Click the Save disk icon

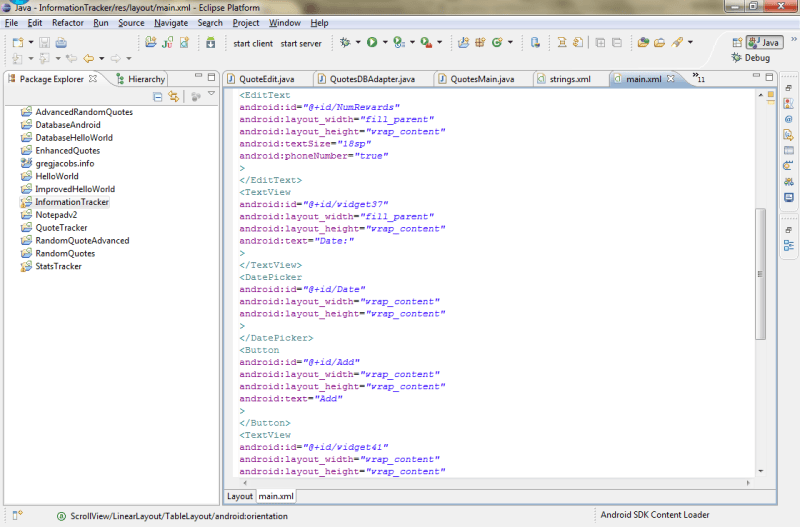coord(44,42)
